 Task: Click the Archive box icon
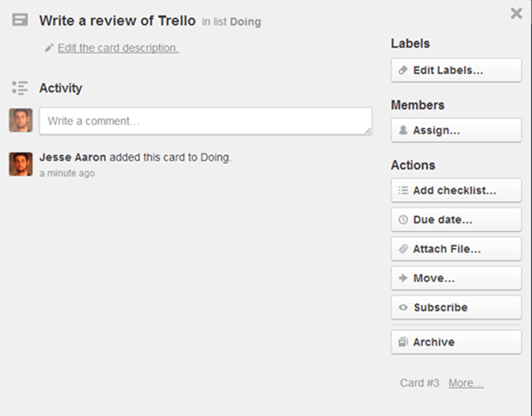(403, 342)
